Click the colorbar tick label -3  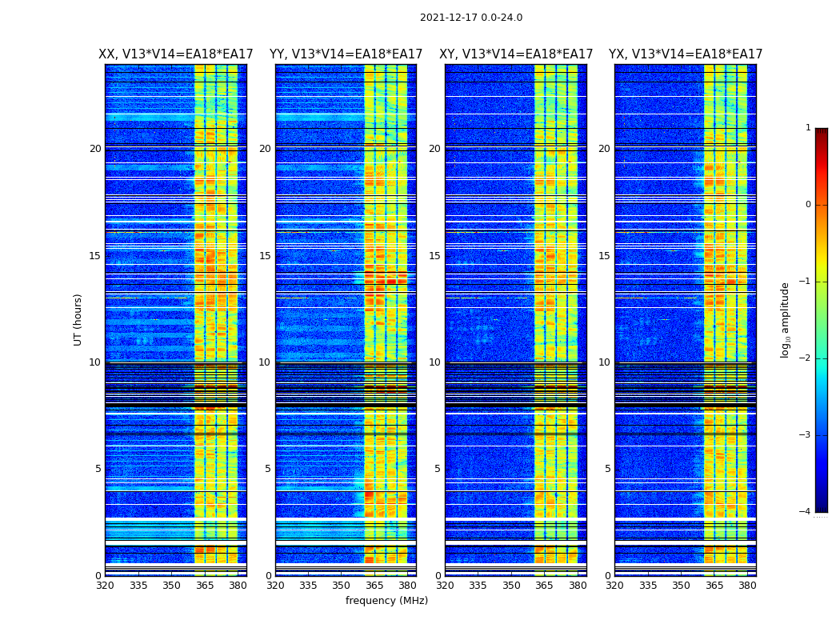click(x=805, y=435)
